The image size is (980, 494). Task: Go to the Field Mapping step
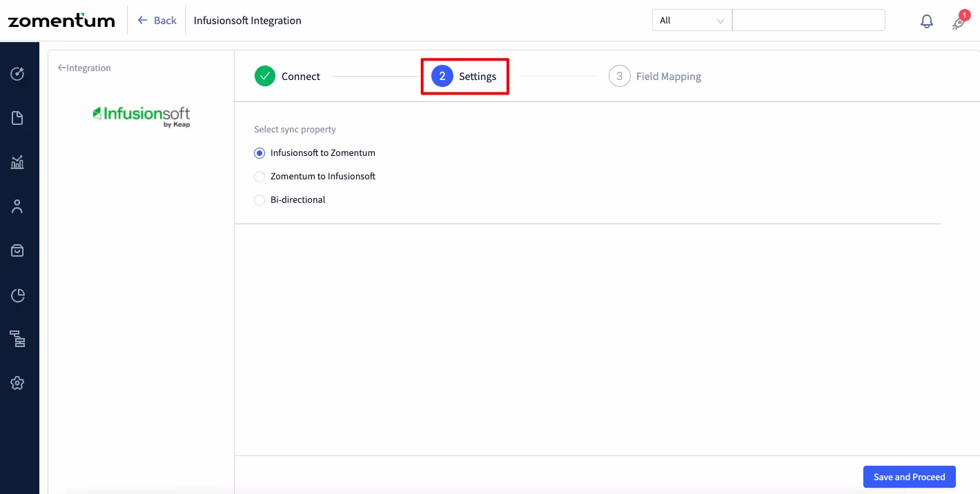point(655,76)
